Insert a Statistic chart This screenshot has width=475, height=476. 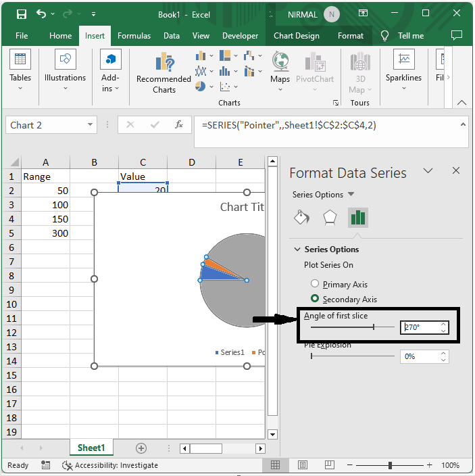[x=225, y=72]
